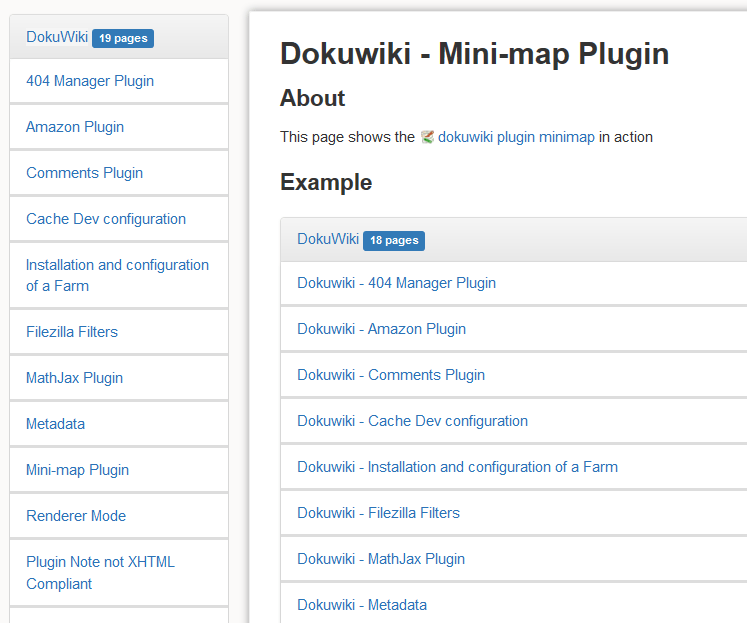Select Dokuwiki - Metadata entry
Viewport: 747px width, 623px height.
click(x=362, y=605)
